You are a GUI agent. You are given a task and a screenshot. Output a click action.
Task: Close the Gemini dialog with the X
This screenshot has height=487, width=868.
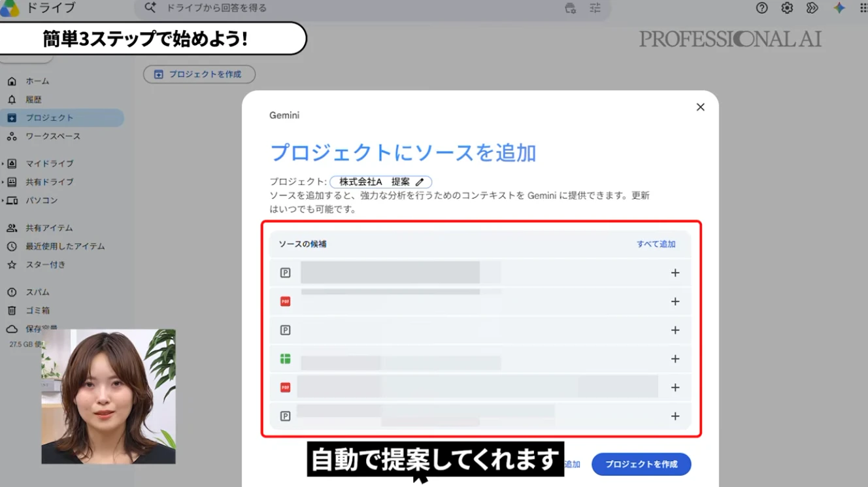(700, 107)
